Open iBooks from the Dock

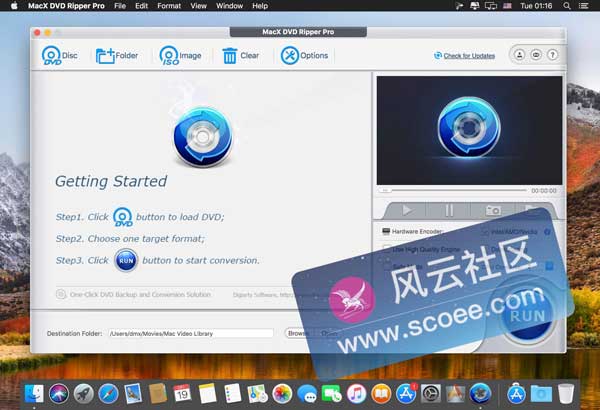(x=381, y=394)
